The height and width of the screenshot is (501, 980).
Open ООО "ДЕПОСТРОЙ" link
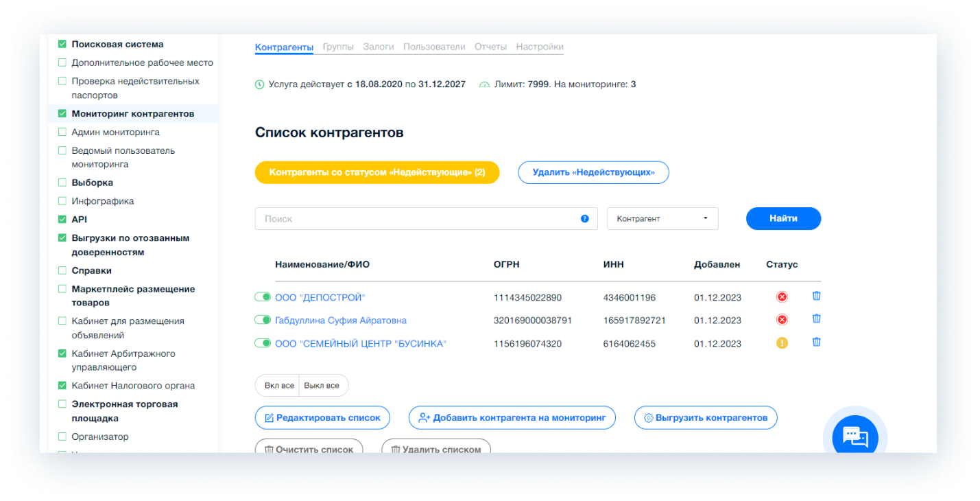320,297
